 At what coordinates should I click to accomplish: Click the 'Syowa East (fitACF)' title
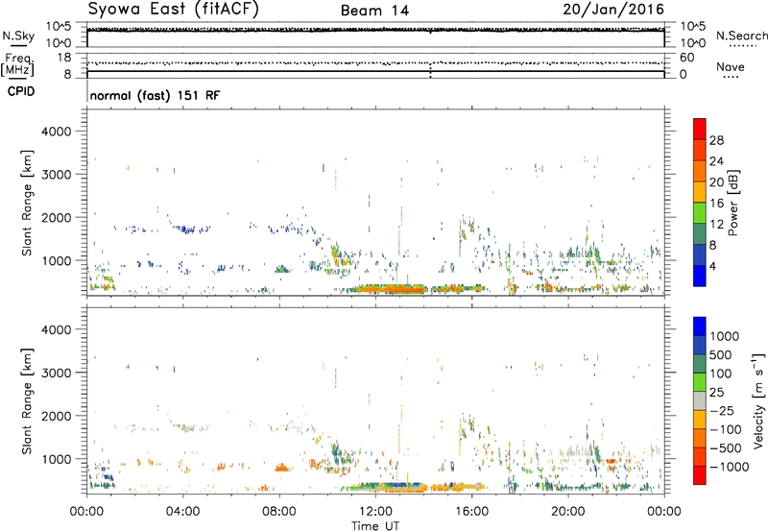(x=174, y=10)
